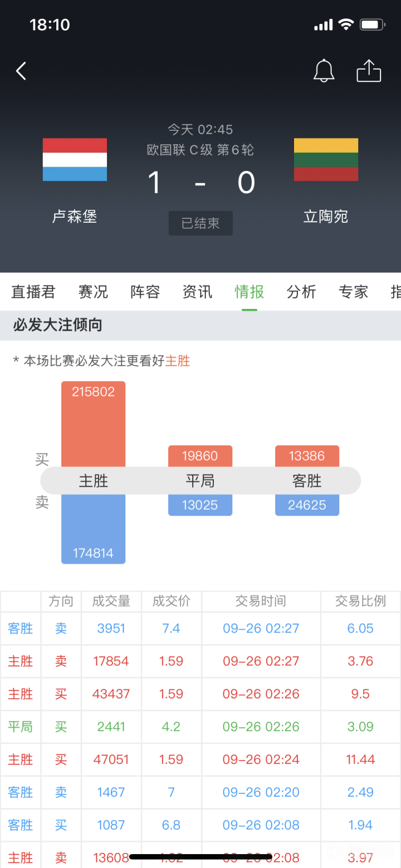
Task: Open the share icon
Action: [369, 71]
